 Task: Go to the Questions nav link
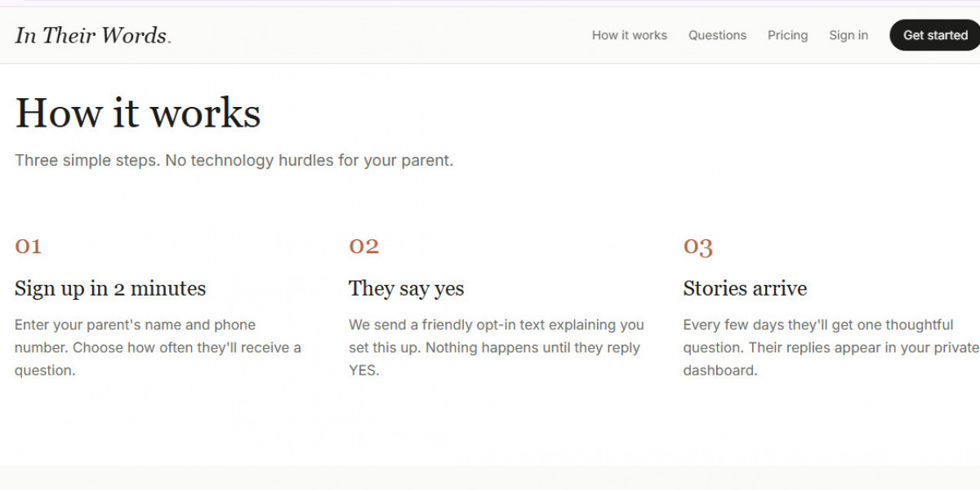pos(717,35)
